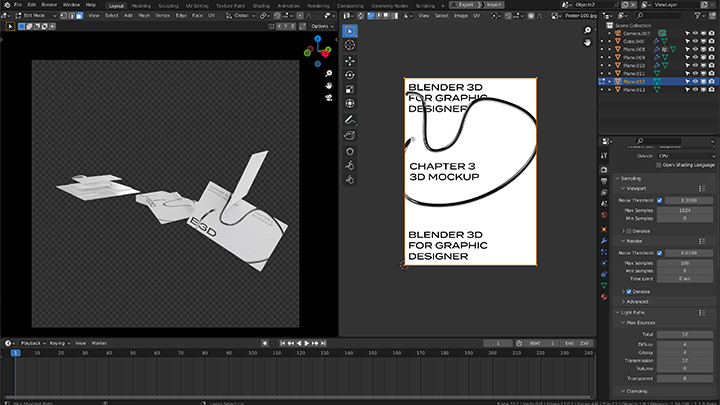Open the World properties tab
Screen dimensions: 720x405
[x=604, y=215]
